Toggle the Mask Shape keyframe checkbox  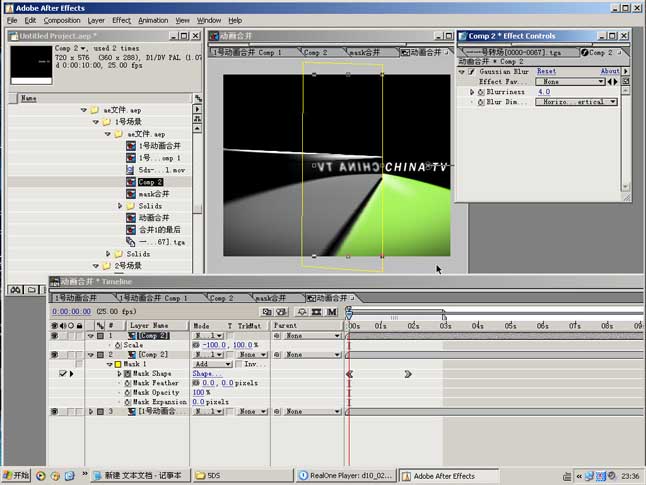coord(63,373)
